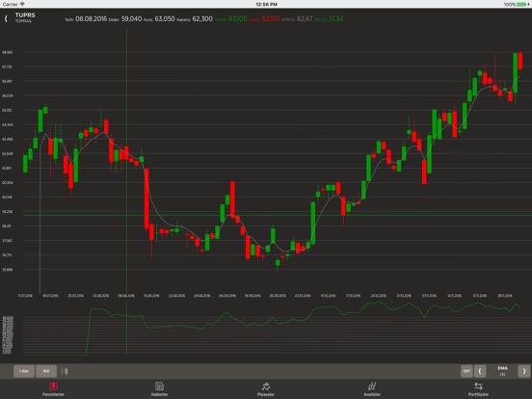The image size is (532, 399).
Task: Open the 100 bar count selector
Action: (x=46, y=371)
